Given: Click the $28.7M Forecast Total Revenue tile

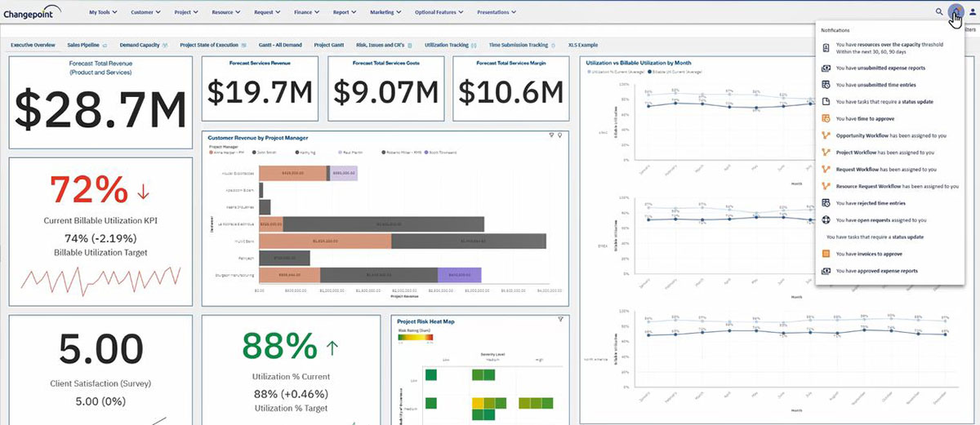Looking at the screenshot, I should (x=100, y=103).
